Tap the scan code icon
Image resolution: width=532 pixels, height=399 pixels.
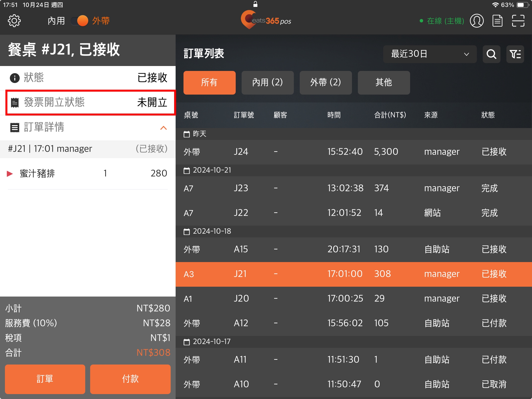518,21
